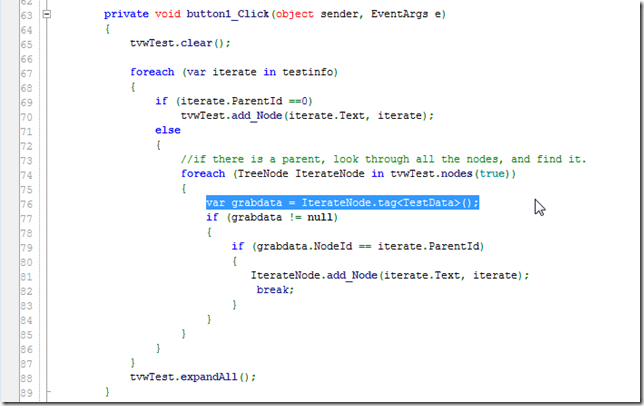
Task: Click 'tvwTest.expandAll();' line
Action: tap(193, 377)
